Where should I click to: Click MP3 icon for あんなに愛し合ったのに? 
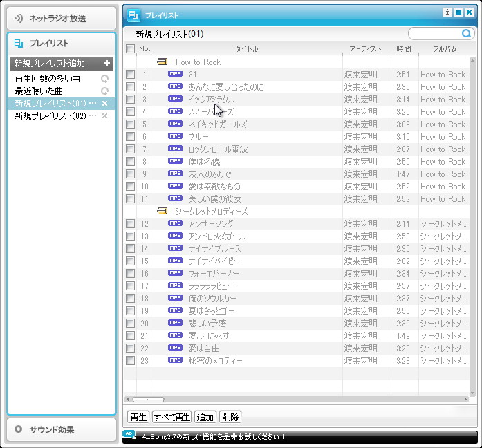click(x=175, y=86)
